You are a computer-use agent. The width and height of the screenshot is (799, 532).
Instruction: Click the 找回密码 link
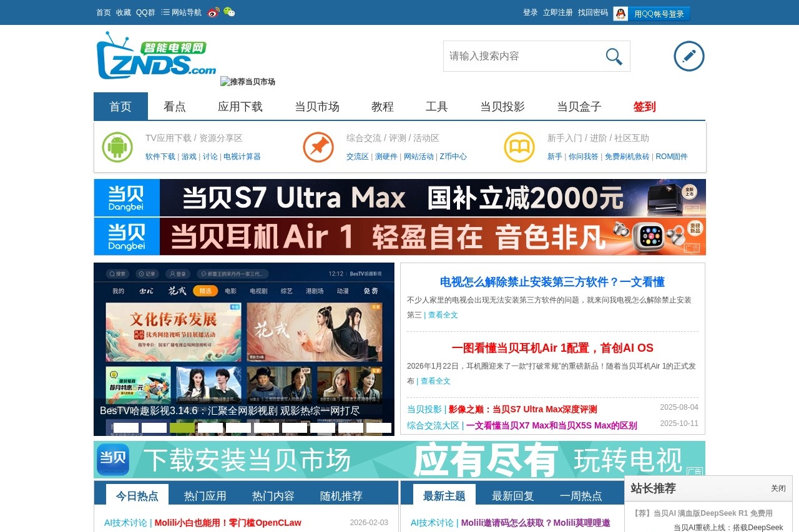[593, 12]
